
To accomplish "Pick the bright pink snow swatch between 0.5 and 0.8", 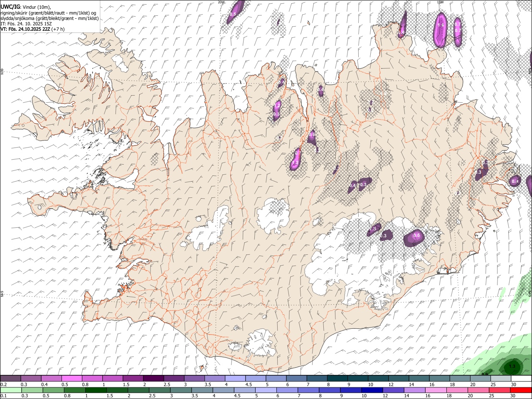I will click(71, 379).
